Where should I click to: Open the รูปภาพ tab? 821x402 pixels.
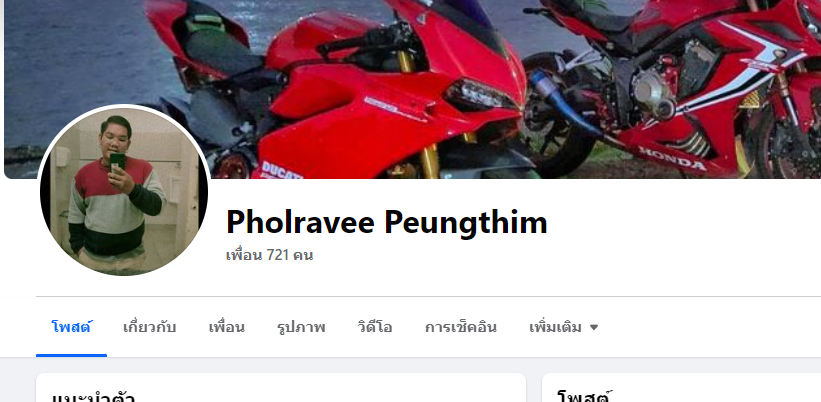[x=301, y=327]
